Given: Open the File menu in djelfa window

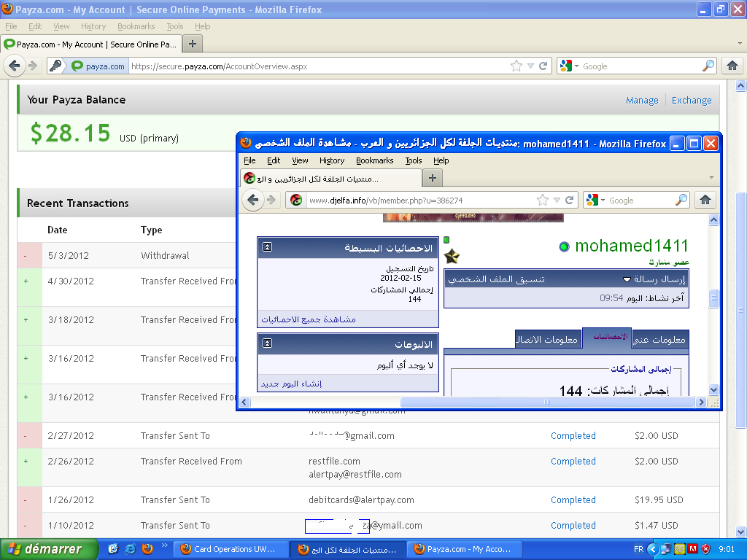Looking at the screenshot, I should point(249,160).
